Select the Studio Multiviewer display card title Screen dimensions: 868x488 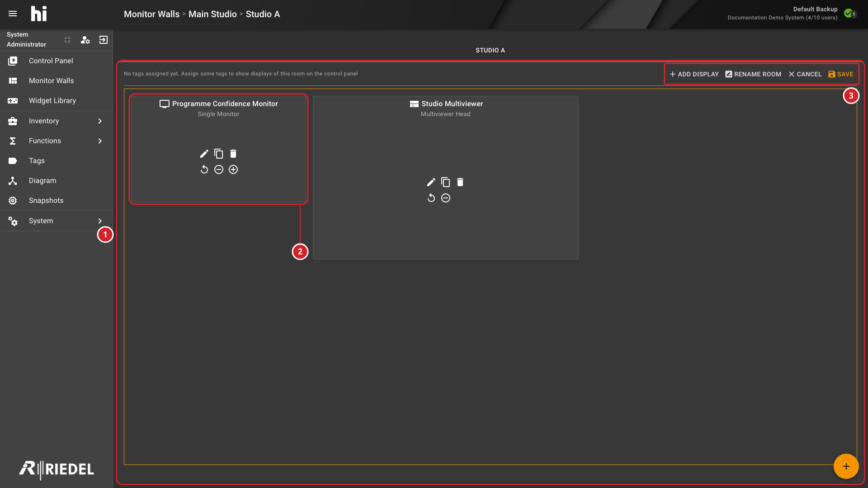click(x=452, y=104)
